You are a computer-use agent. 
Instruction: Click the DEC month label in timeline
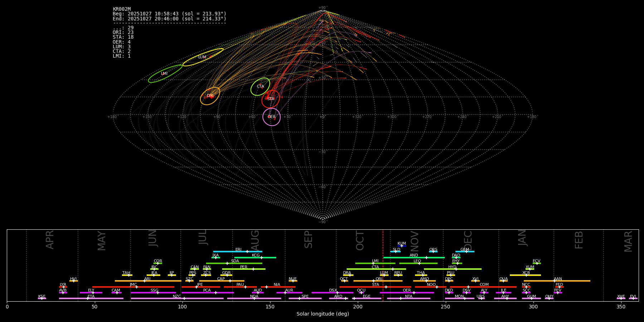pos(468,240)
